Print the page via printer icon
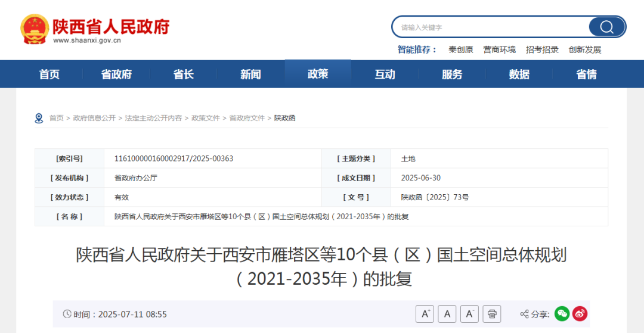This screenshot has width=644, height=333. [x=491, y=314]
